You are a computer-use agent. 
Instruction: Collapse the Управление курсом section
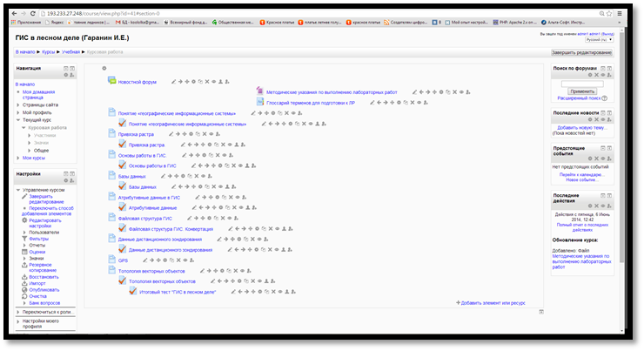pos(18,190)
